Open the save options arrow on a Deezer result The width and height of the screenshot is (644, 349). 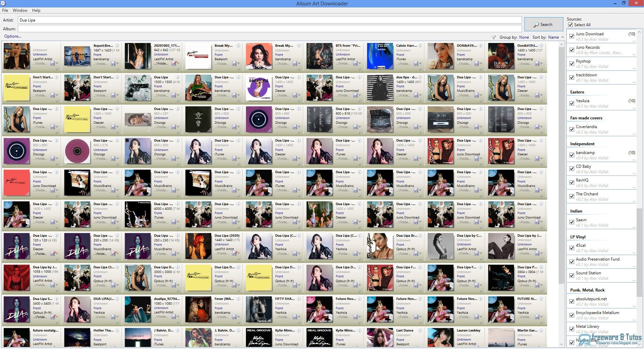tap(299, 95)
